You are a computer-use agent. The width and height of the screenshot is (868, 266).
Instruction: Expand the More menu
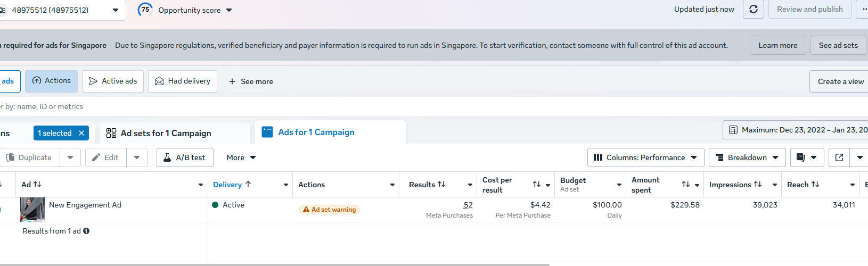pyautogui.click(x=241, y=157)
